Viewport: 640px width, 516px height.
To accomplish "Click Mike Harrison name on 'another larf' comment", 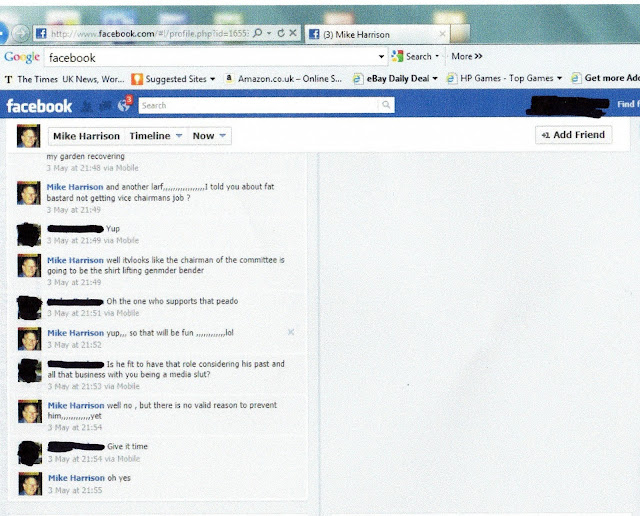I will (75, 187).
